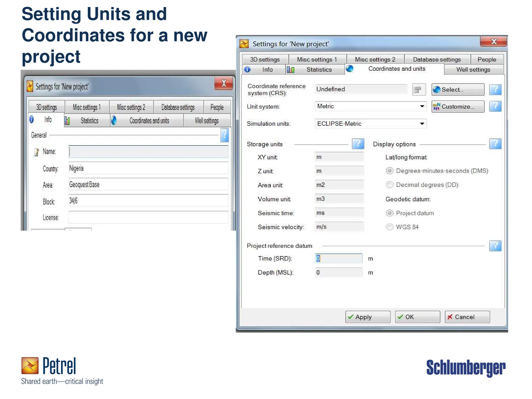Open Storage units help icon
The image size is (532, 399).
[358, 144]
